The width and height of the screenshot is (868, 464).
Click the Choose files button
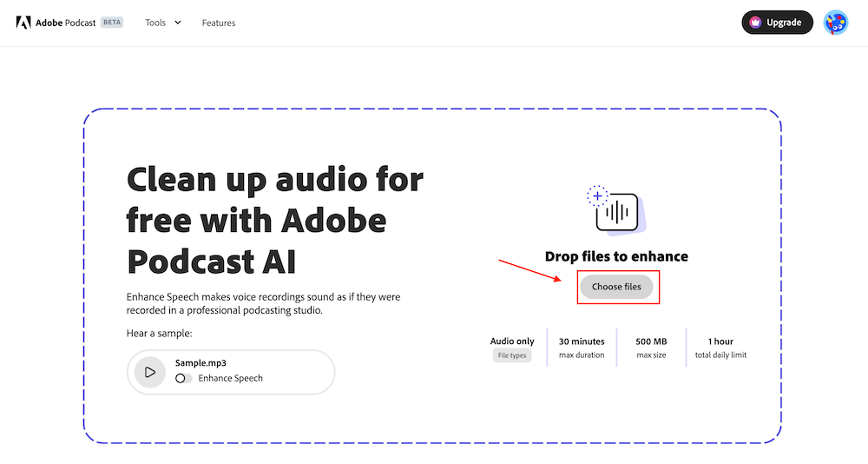pos(616,287)
